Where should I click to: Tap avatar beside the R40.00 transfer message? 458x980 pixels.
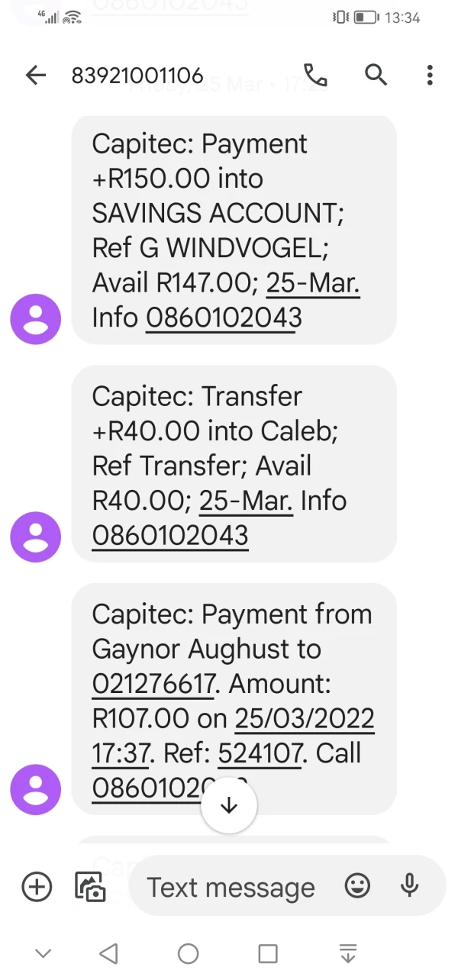pyautogui.click(x=35, y=537)
